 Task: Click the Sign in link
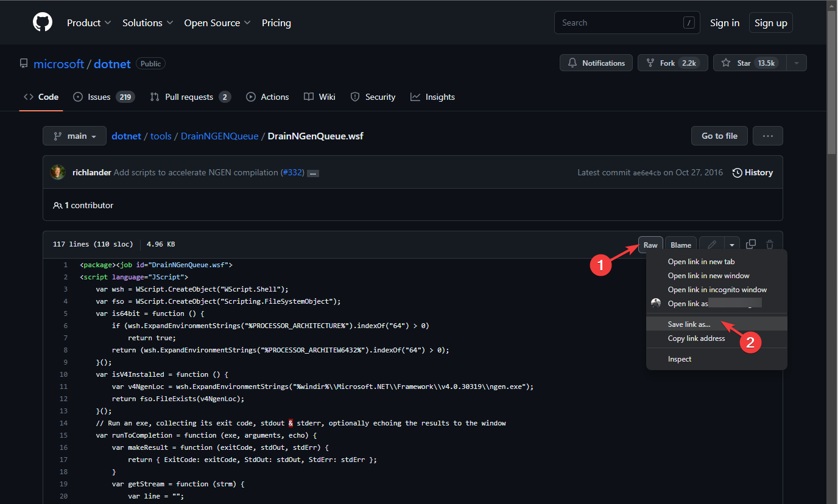point(725,23)
